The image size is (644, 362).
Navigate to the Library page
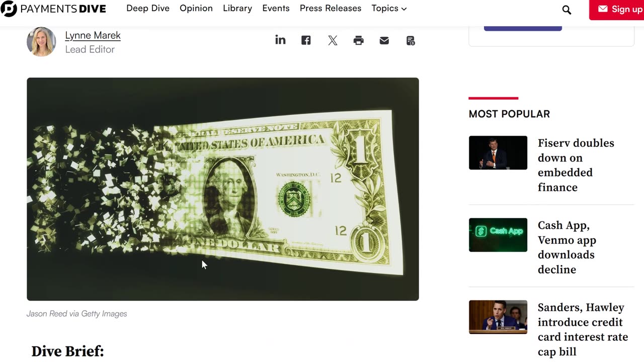[x=237, y=9]
